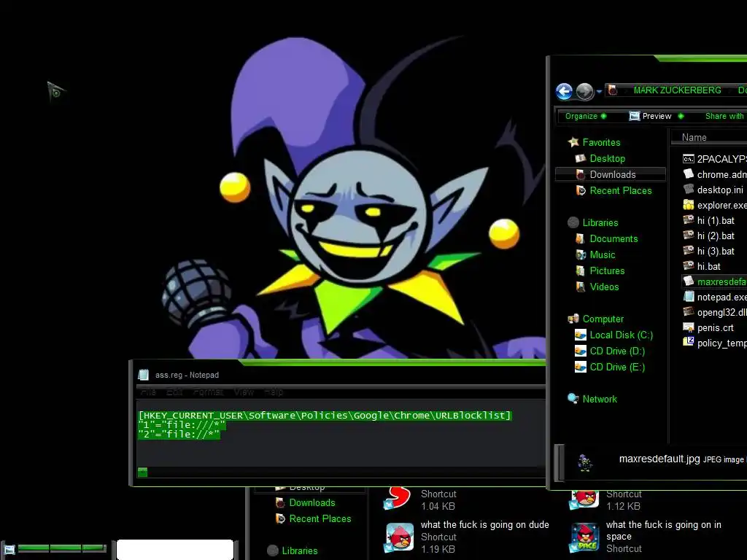The image size is (747, 560).
Task: Open Recent Places in the front explorer window
Action: coord(620,190)
